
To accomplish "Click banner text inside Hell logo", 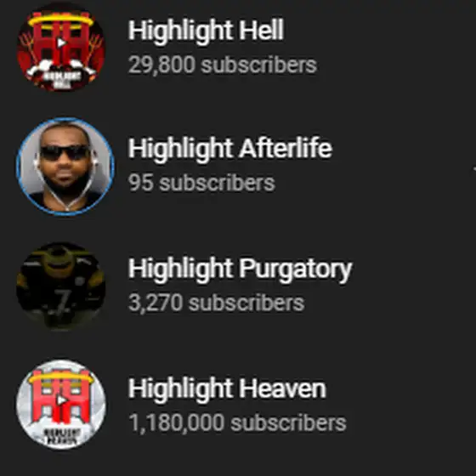I will [60, 78].
